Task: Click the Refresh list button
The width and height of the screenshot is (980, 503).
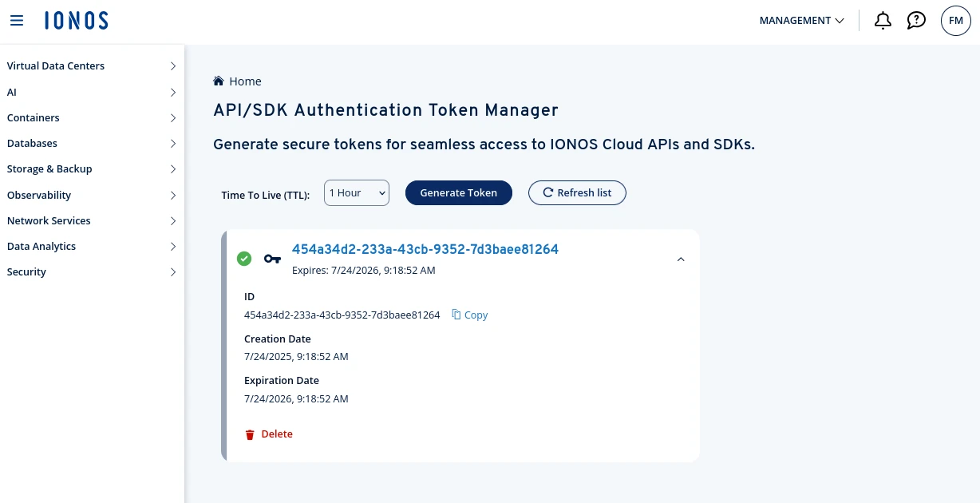Action: click(577, 193)
